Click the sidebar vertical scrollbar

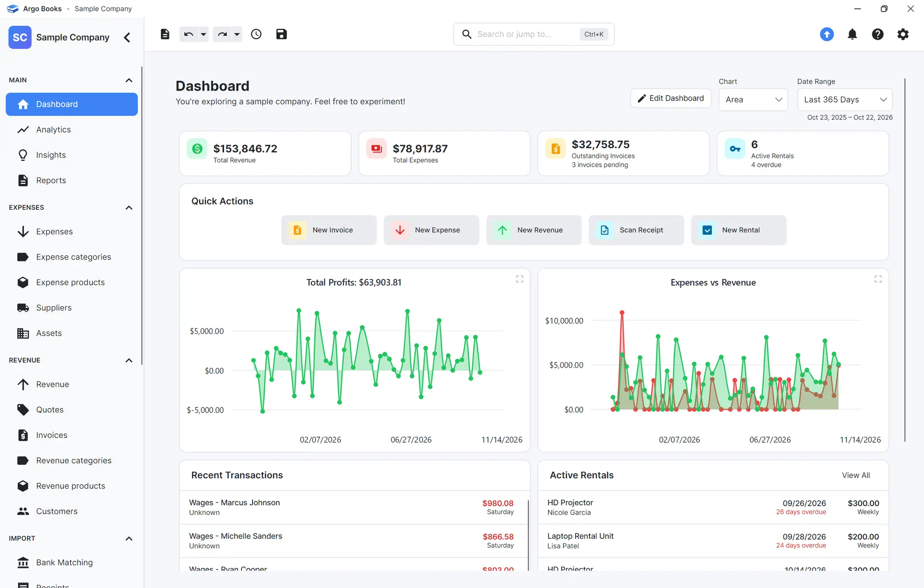(142, 216)
